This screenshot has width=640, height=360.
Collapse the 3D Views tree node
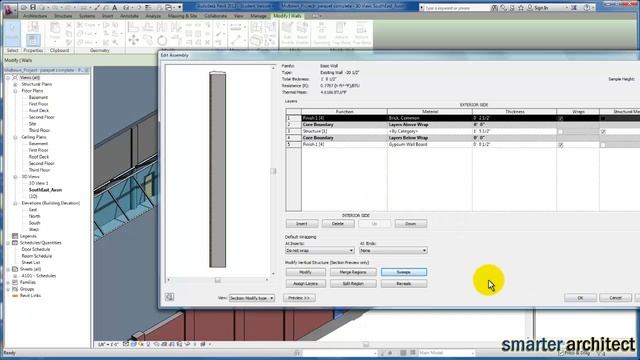[15, 177]
